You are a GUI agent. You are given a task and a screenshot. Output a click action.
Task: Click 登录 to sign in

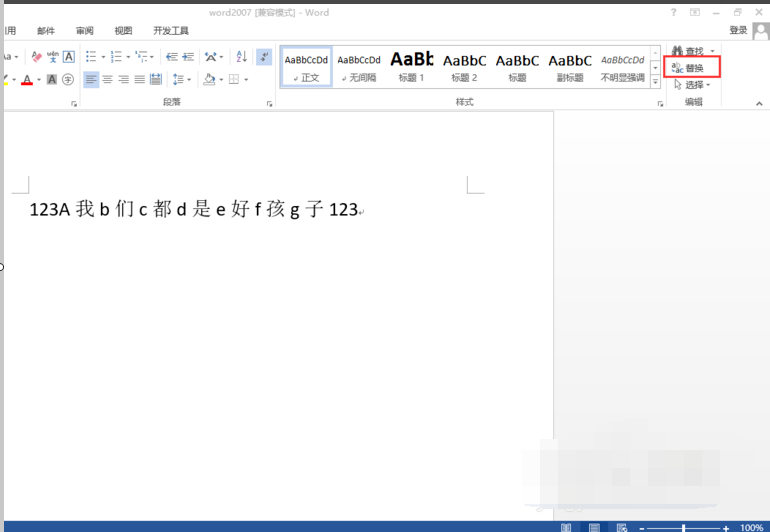click(x=738, y=30)
